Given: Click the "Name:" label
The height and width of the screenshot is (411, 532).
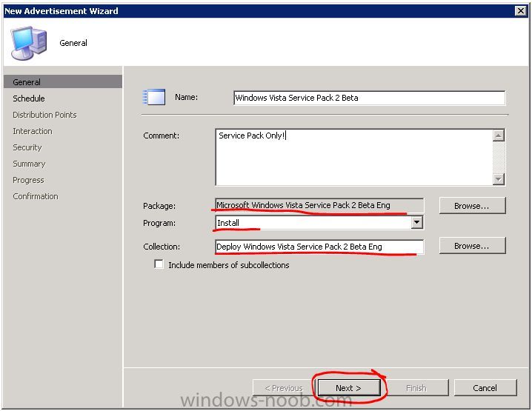Looking at the screenshot, I should coord(186,97).
